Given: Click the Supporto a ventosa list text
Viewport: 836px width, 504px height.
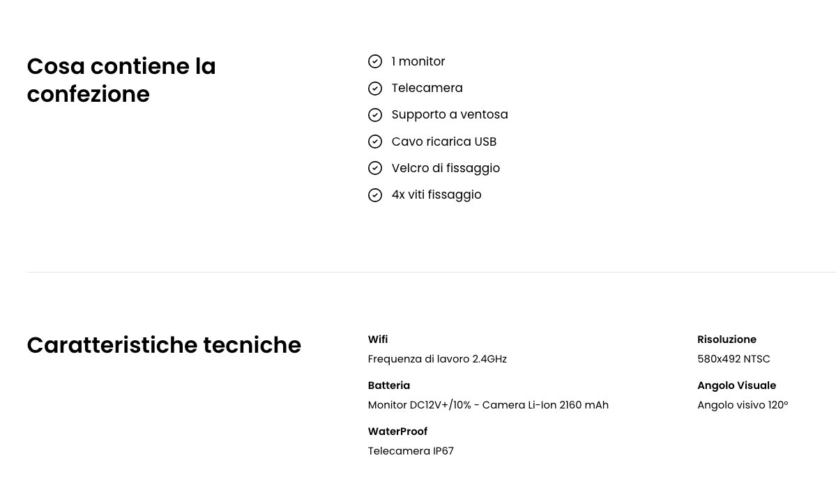Looking at the screenshot, I should tap(450, 114).
